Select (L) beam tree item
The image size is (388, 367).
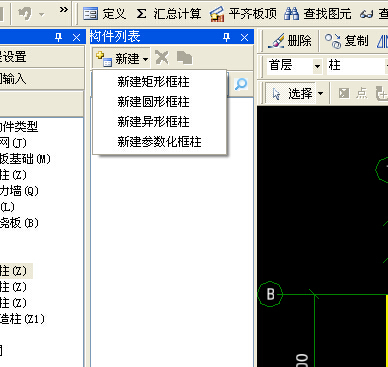(x=7, y=207)
